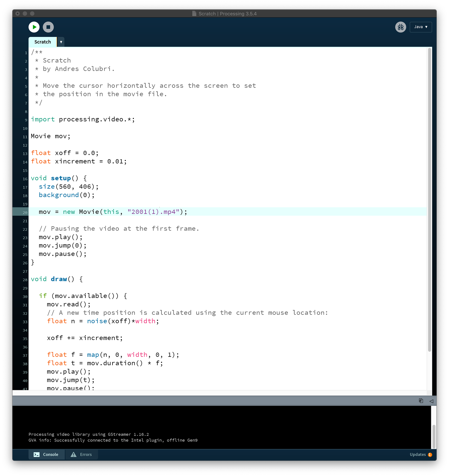Open the Java mode dropdown

[420, 27]
